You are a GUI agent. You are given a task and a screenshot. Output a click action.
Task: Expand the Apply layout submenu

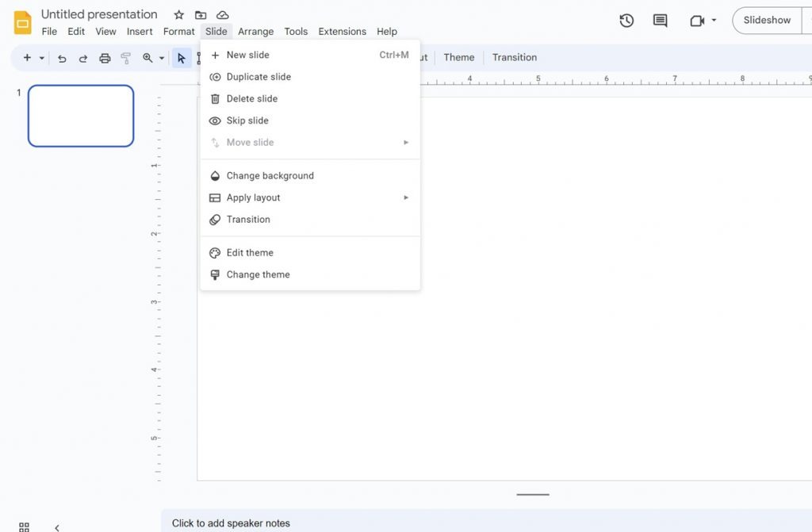(x=406, y=197)
